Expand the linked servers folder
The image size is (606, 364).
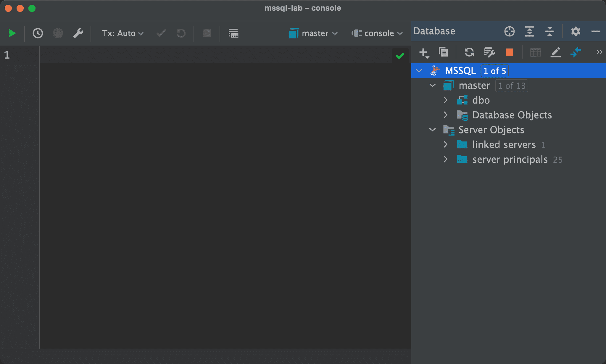point(446,144)
